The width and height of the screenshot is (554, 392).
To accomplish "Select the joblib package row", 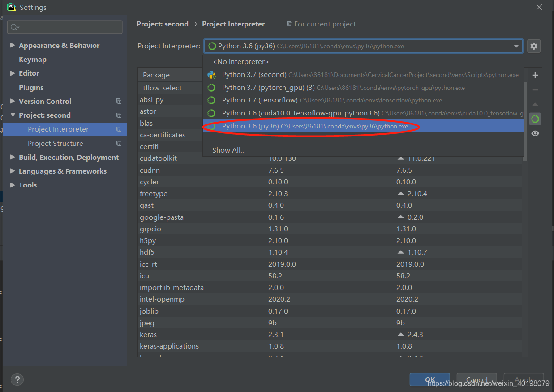I will [x=330, y=311].
